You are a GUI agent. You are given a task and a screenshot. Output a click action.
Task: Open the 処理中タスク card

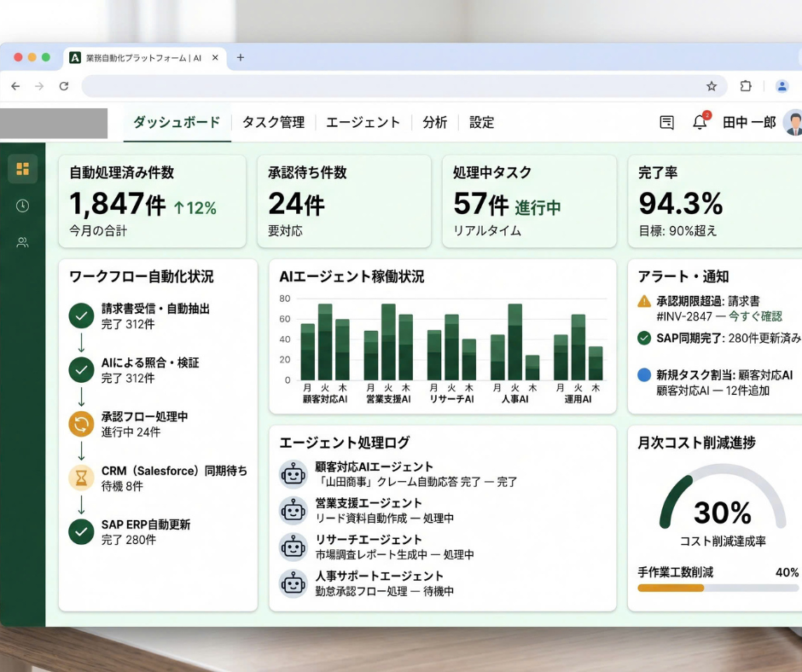click(529, 201)
